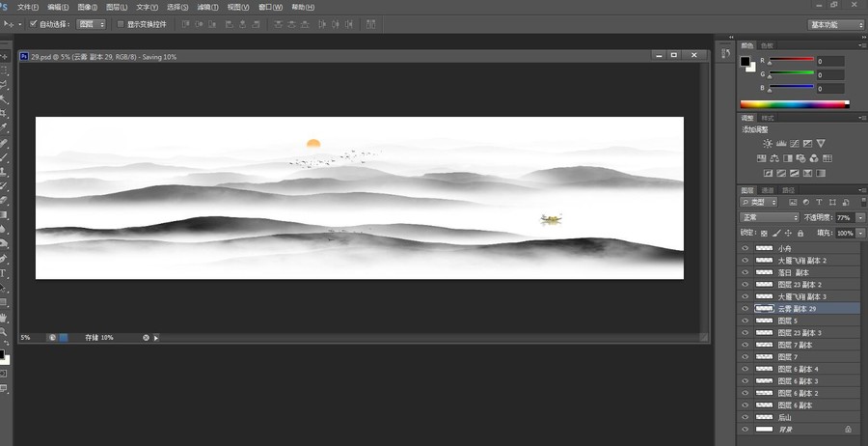Switch to the 色板 tab

tap(767, 45)
